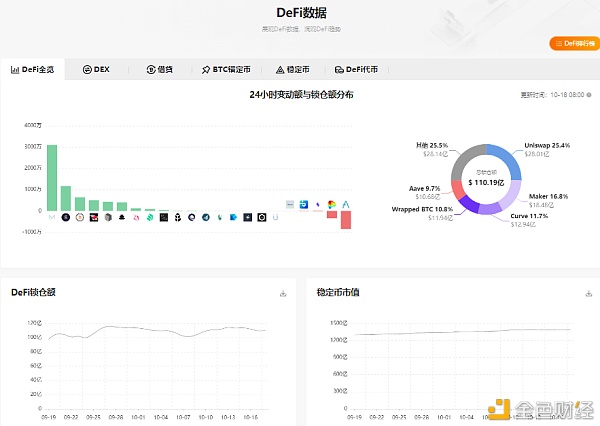
Task: Click the large red negative bar under Aave
Action: pos(346,220)
